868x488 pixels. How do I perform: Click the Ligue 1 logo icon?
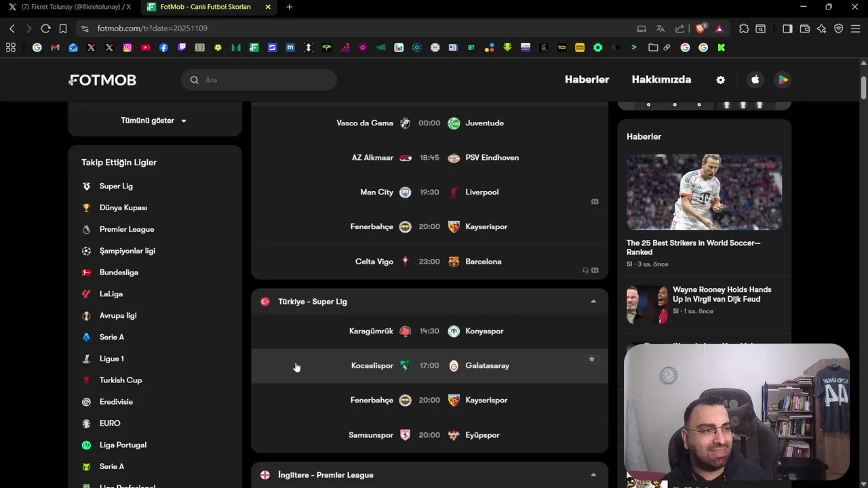pos(86,359)
